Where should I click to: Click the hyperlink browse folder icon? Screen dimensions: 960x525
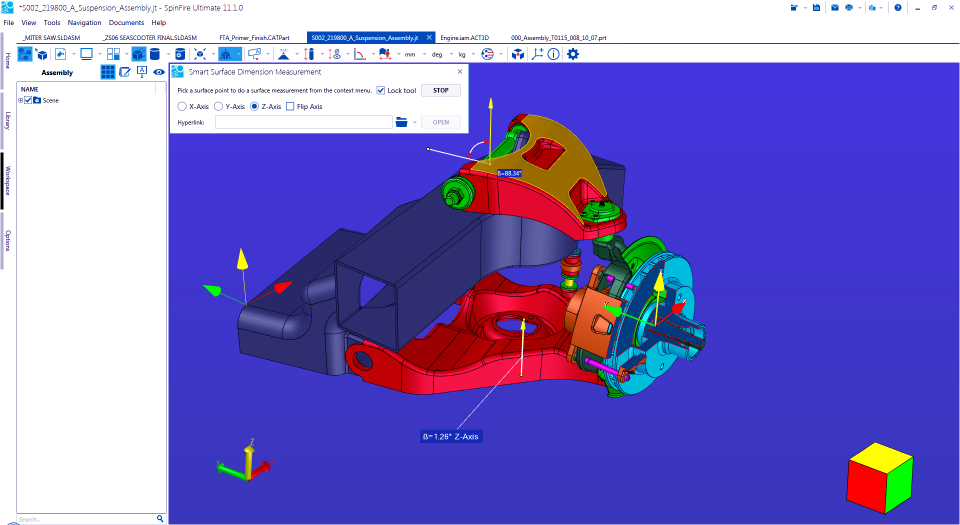(402, 122)
